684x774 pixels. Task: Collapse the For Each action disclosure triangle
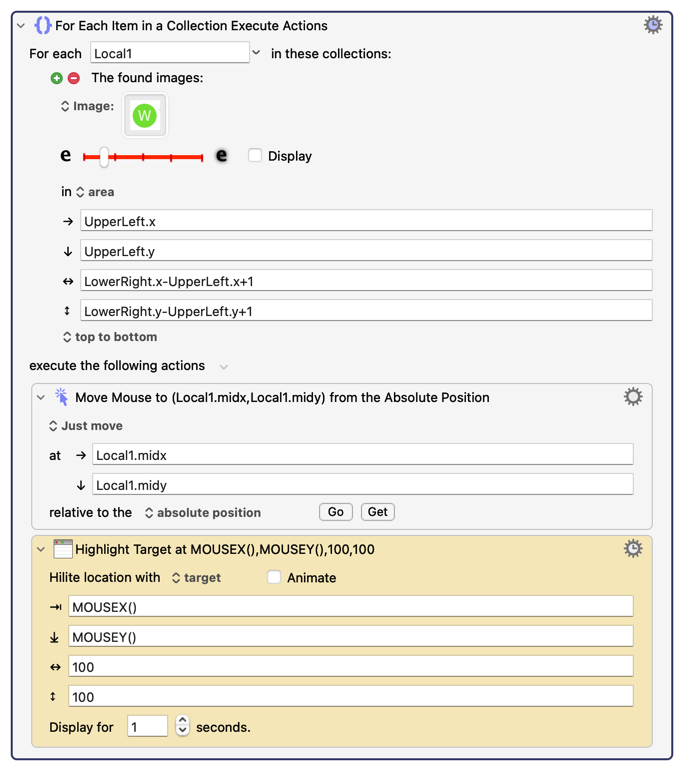(21, 26)
